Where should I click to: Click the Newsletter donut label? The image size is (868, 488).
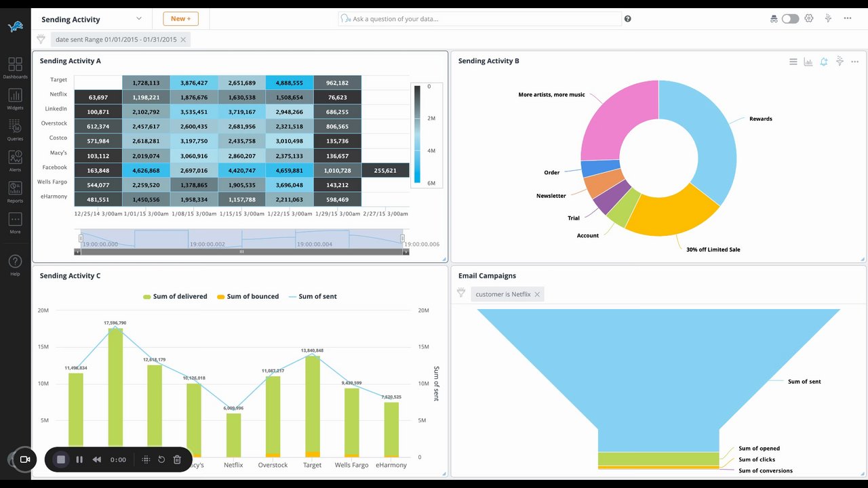(551, 196)
